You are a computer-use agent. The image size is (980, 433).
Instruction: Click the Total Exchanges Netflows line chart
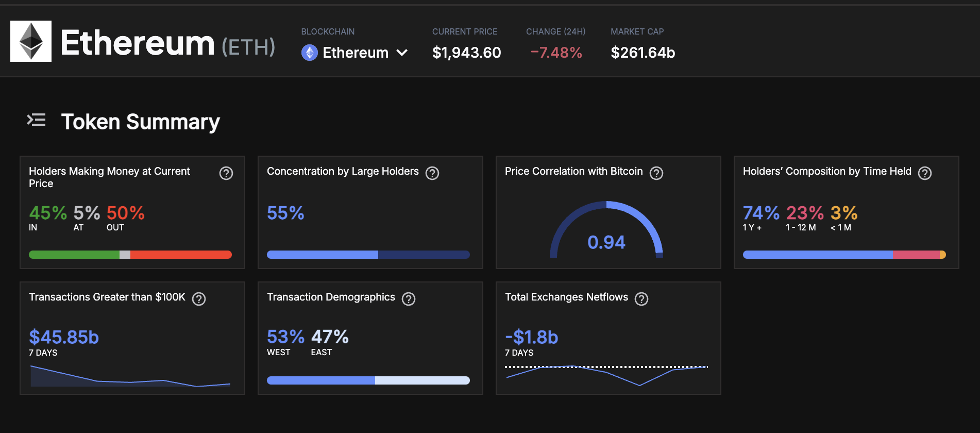pyautogui.click(x=606, y=375)
